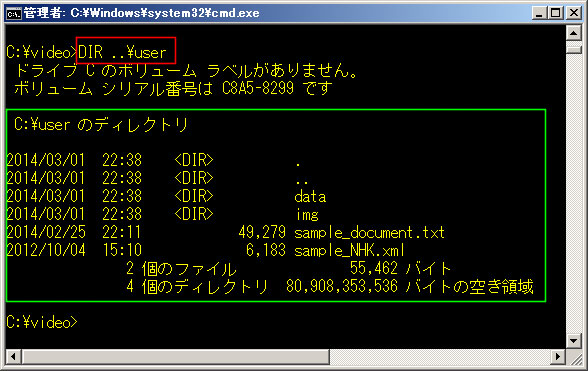Viewport: 588px width, 371px height.
Task: Click the double dot parent directory entry
Action: pos(302,182)
